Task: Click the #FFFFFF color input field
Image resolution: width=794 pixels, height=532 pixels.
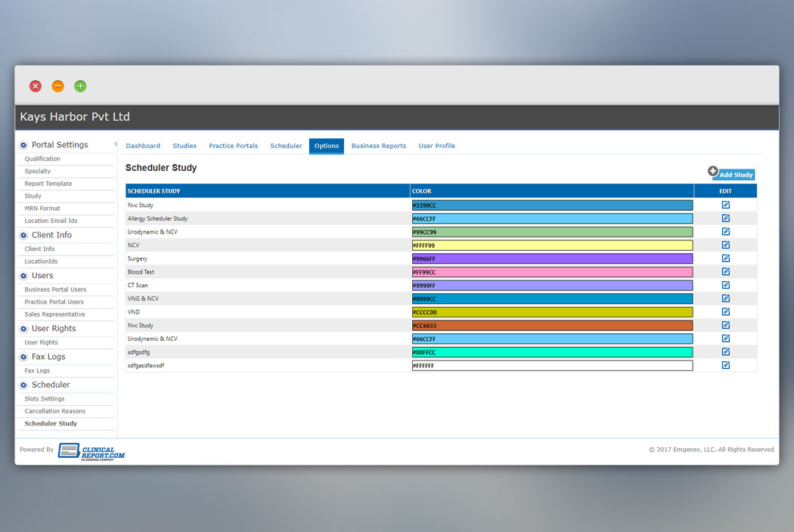Action: (552, 366)
